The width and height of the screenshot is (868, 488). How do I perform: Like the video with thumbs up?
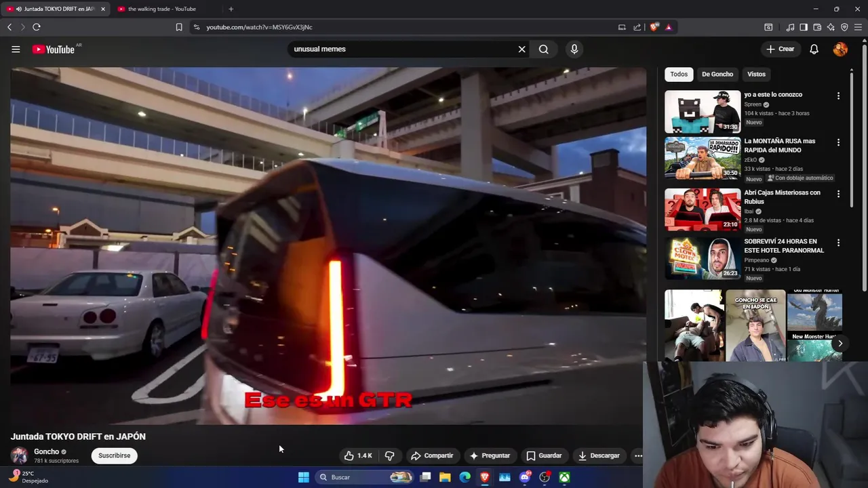358,455
